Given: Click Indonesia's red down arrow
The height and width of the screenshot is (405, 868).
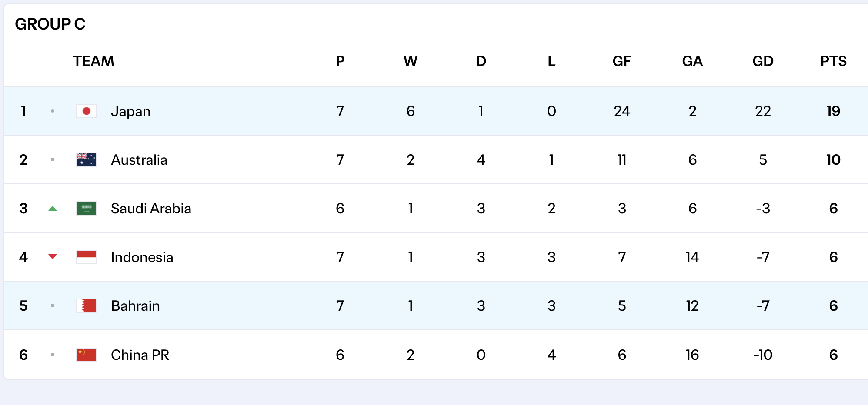Looking at the screenshot, I should click(x=53, y=257).
